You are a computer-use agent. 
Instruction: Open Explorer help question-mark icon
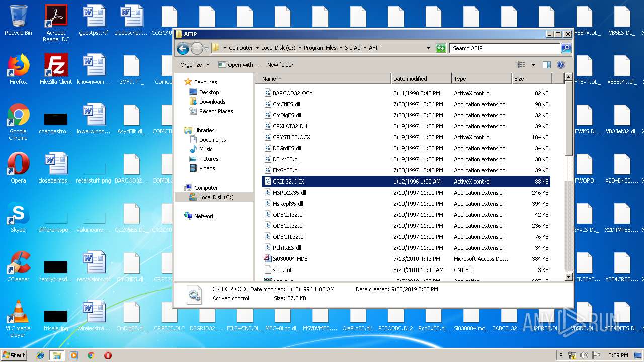[561, 65]
